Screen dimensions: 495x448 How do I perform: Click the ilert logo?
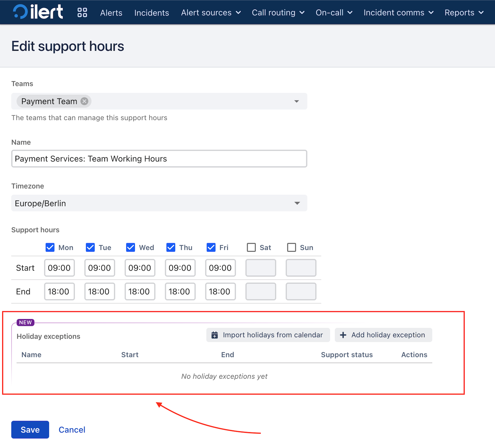click(38, 12)
